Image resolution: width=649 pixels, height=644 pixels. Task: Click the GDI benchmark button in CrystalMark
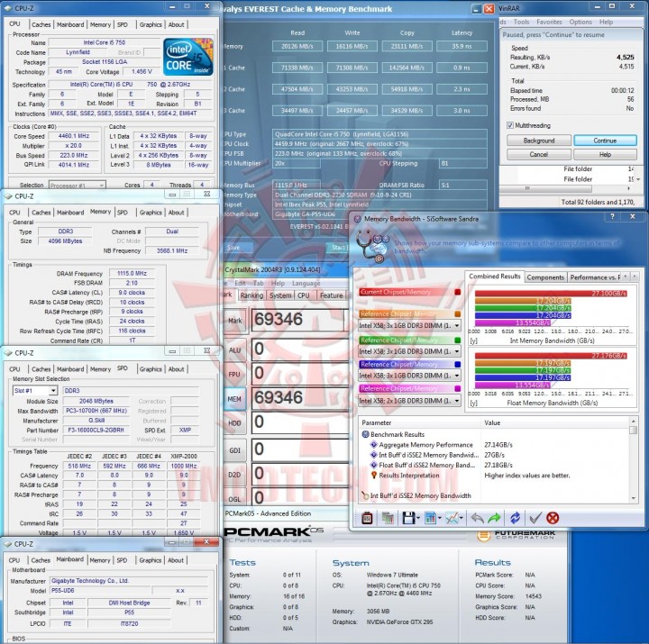(x=234, y=450)
